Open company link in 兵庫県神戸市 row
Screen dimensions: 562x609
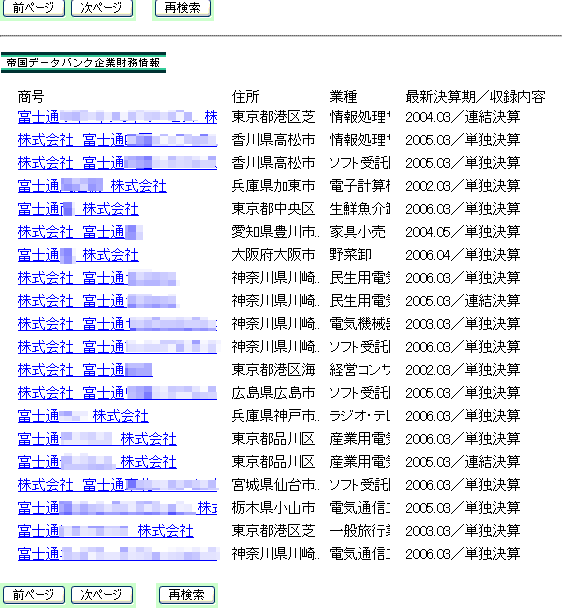click(83, 416)
